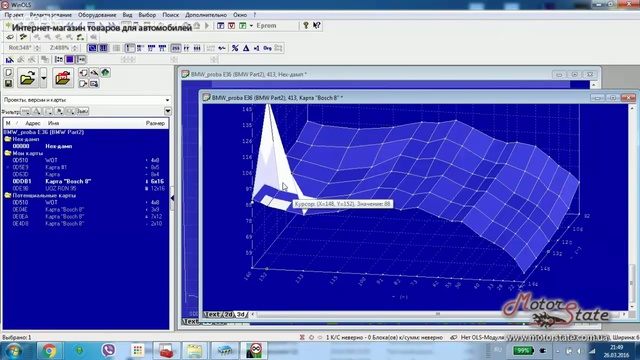Toggle the purple square button
Screen dimensions: 640x360
click(x=70, y=60)
